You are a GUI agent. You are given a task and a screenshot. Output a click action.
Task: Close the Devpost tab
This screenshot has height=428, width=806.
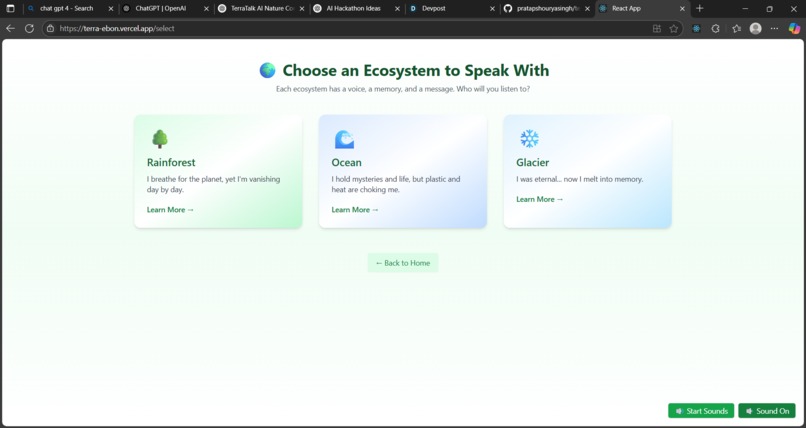(x=492, y=9)
